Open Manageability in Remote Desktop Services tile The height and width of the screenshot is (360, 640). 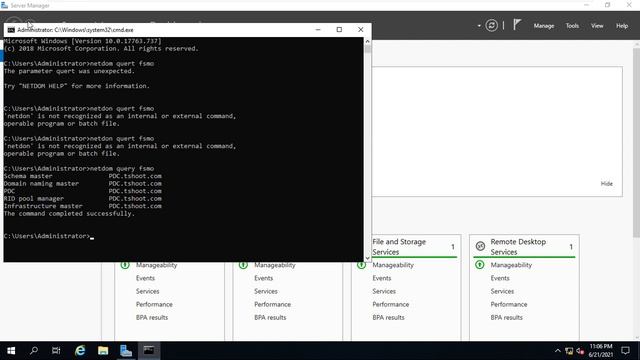(x=511, y=265)
